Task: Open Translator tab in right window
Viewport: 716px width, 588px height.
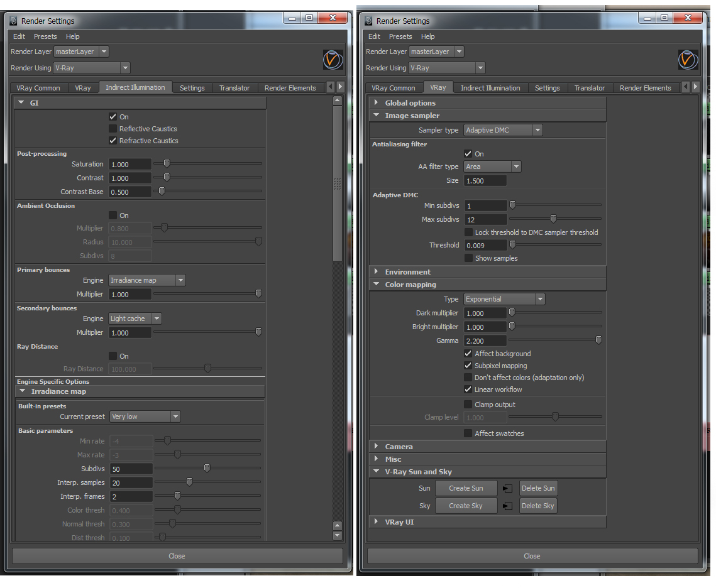Action: pos(590,88)
